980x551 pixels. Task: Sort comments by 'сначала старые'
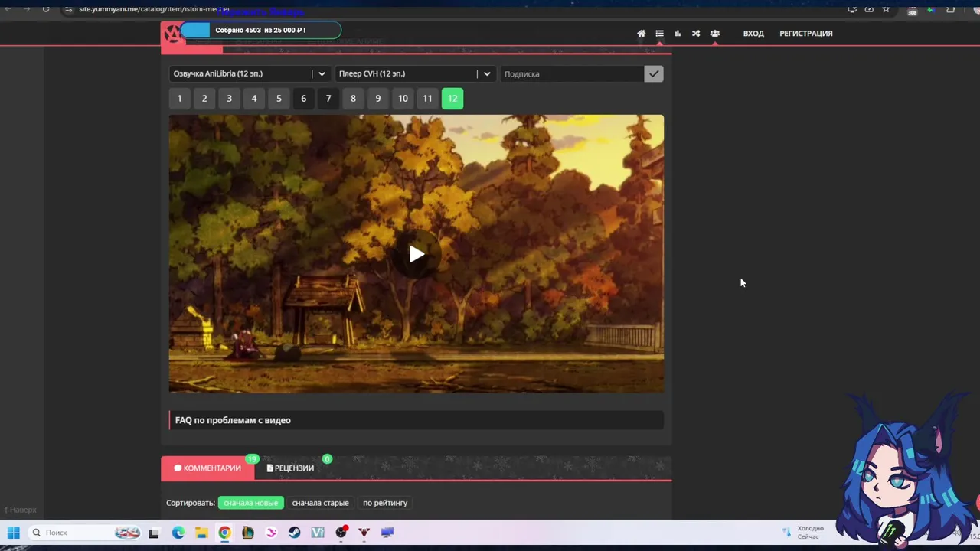[320, 503]
